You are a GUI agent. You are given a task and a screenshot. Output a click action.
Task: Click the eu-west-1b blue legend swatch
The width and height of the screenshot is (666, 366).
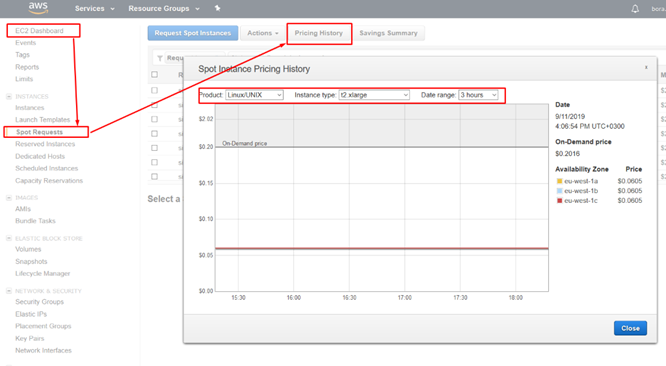click(x=559, y=191)
